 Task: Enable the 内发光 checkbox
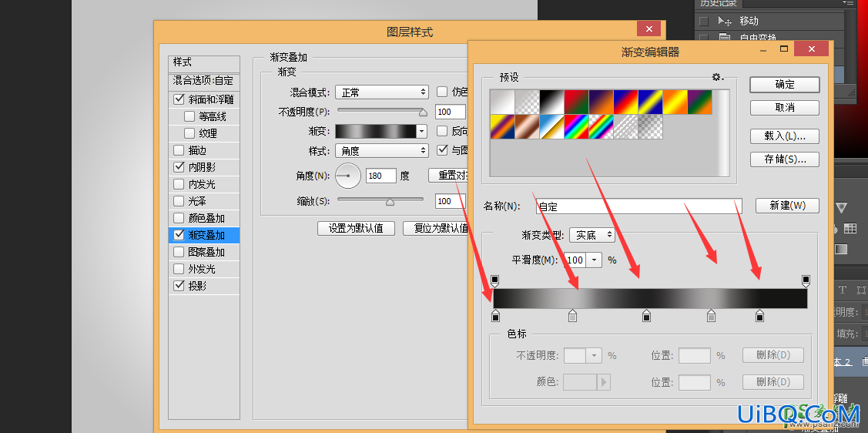(179, 184)
